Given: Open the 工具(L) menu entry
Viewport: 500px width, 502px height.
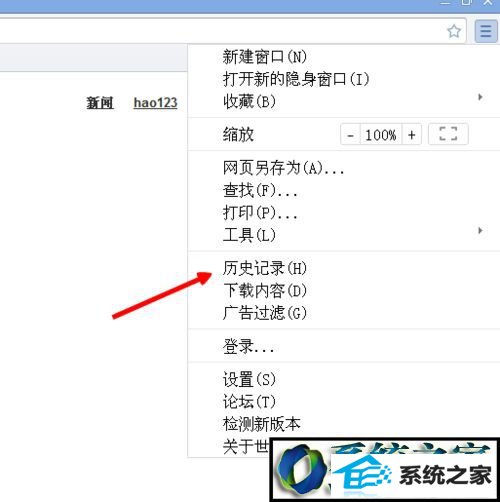Looking at the screenshot, I should [344, 235].
